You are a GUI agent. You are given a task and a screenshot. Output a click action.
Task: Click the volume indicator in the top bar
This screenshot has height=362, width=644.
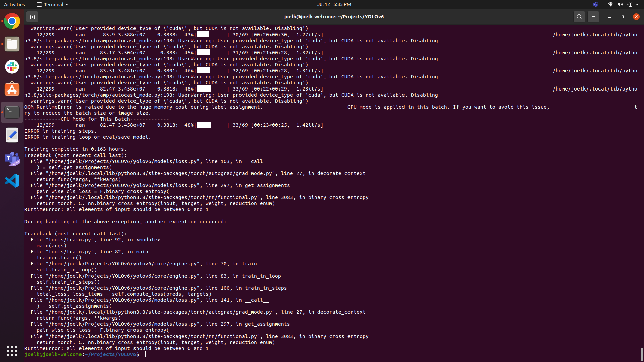pos(620,4)
